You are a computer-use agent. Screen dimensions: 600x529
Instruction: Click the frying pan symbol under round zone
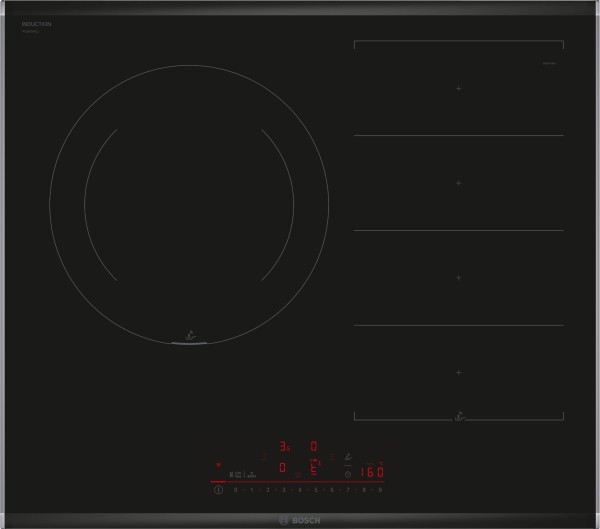point(190,337)
